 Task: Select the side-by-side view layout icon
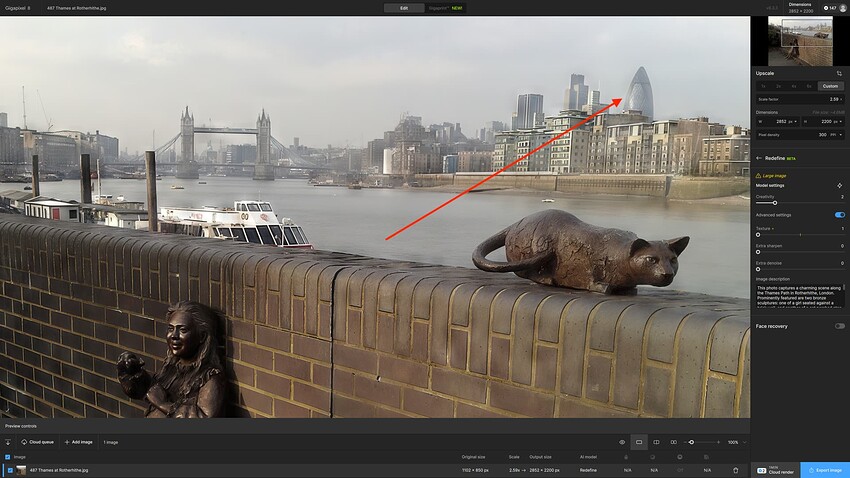pos(674,441)
